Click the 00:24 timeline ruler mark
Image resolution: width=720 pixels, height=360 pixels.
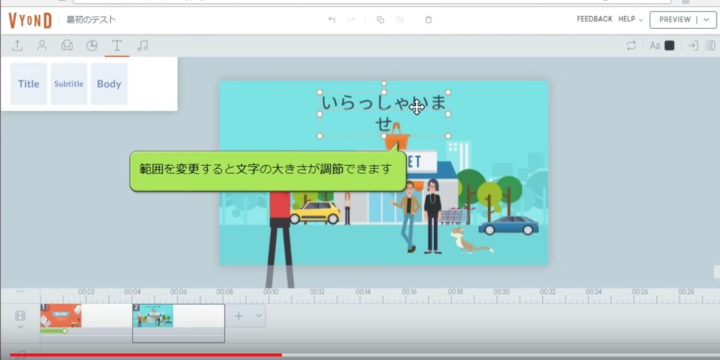(594, 292)
